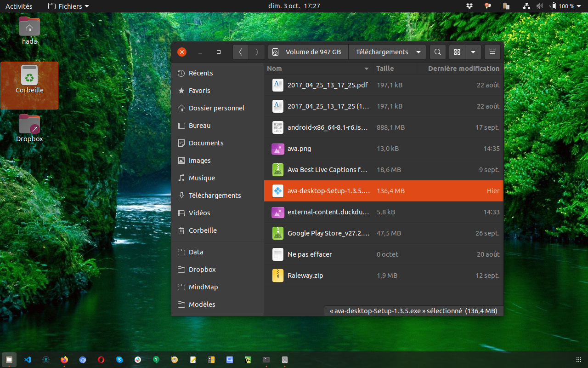Open Documents in sidebar
The width and height of the screenshot is (588, 368).
[218, 143]
